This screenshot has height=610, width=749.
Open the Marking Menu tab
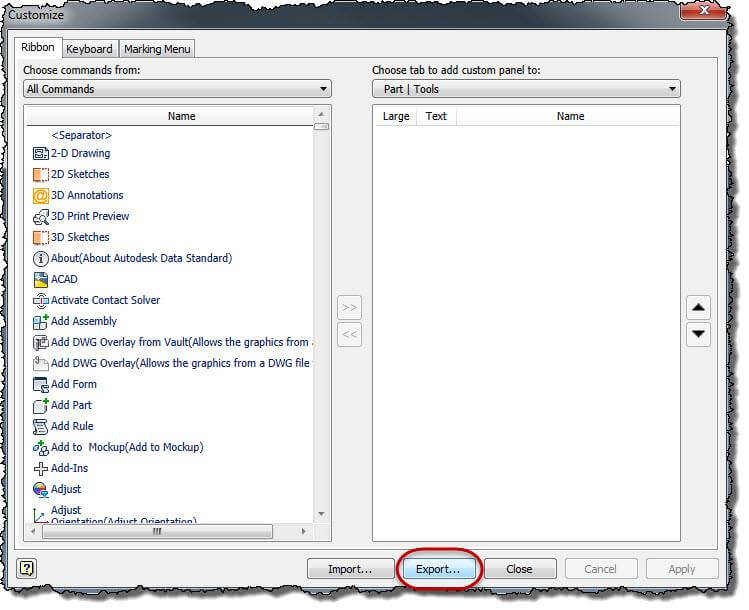(x=157, y=49)
